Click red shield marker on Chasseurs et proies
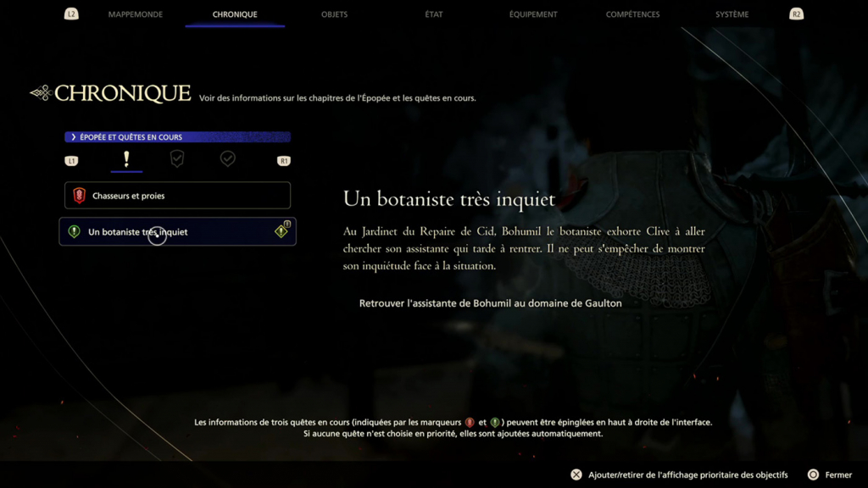This screenshot has height=488, width=868. [79, 196]
